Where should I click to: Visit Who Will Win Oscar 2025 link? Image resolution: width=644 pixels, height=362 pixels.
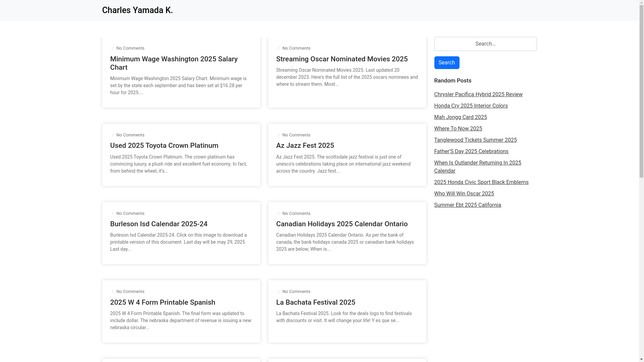click(x=464, y=194)
